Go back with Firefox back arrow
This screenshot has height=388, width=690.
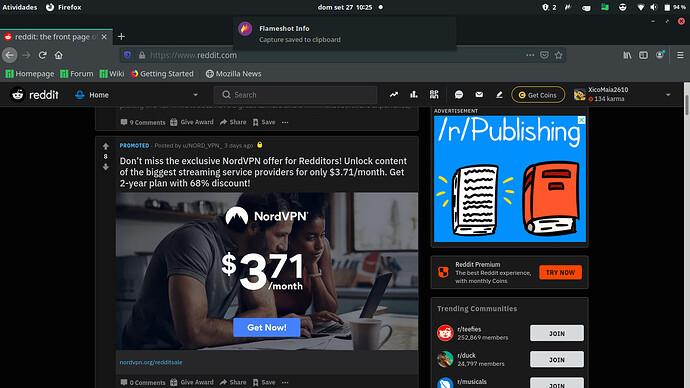(x=10, y=55)
